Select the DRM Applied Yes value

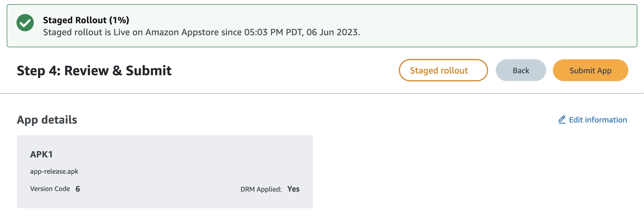click(293, 189)
